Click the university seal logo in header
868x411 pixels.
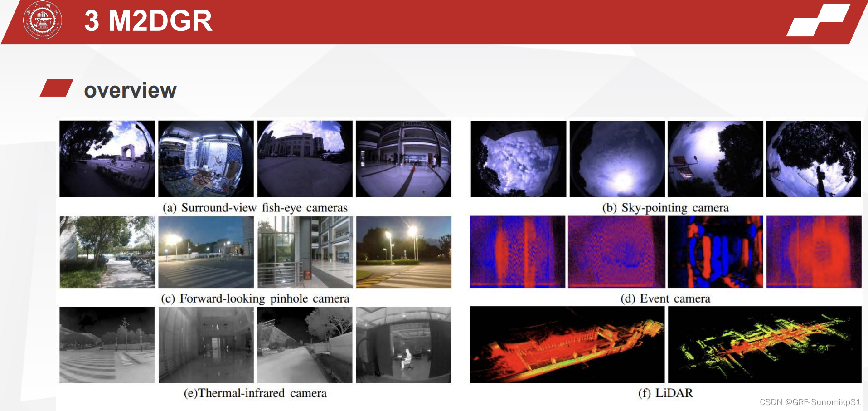point(43,20)
